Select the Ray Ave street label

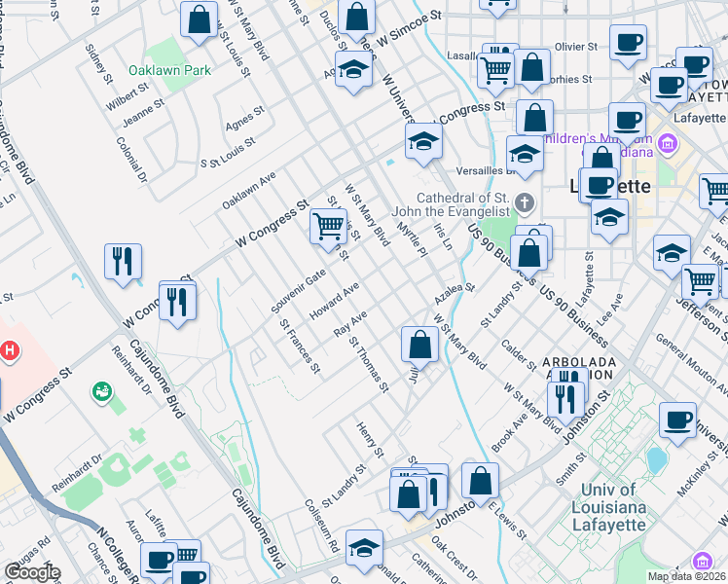(350, 324)
